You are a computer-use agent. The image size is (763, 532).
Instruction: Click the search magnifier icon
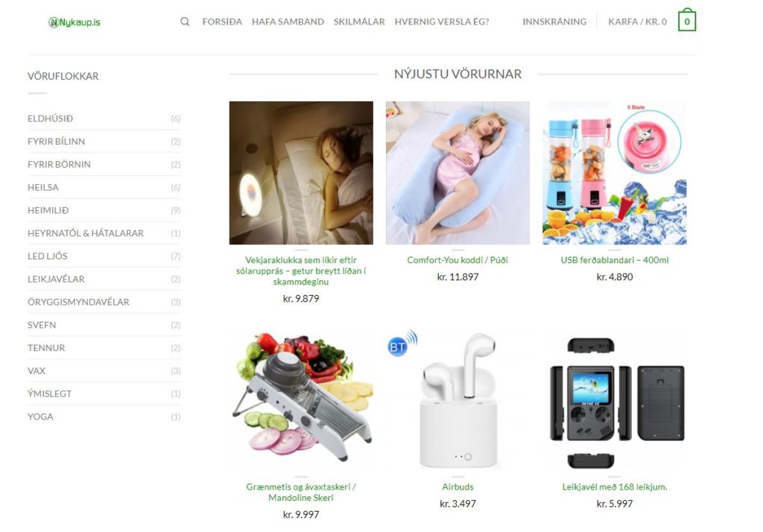click(x=185, y=22)
